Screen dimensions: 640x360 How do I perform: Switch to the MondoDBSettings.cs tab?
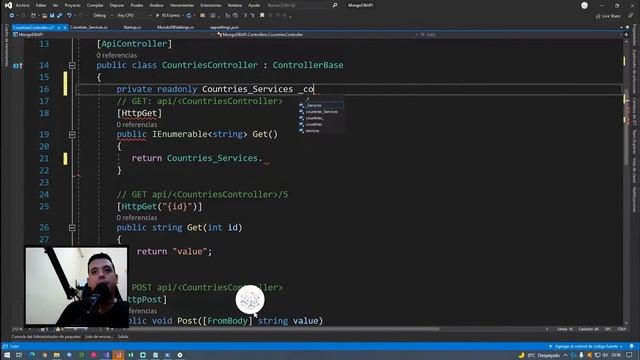pos(176,27)
